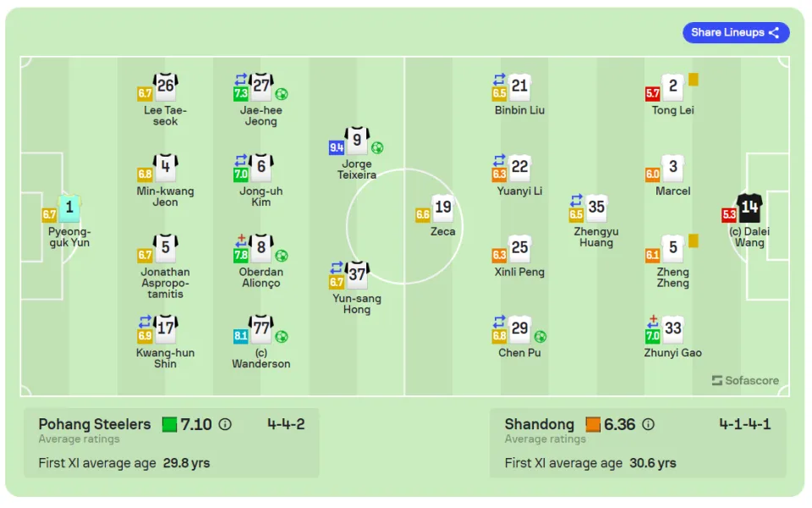
Task: Click the Sofascore logo watermark
Action: tap(745, 380)
